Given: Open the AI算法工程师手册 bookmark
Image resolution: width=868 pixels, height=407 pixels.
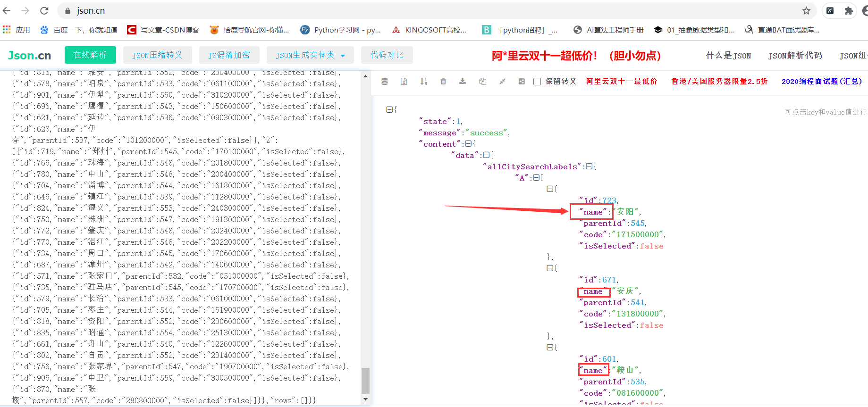Looking at the screenshot, I should [608, 30].
